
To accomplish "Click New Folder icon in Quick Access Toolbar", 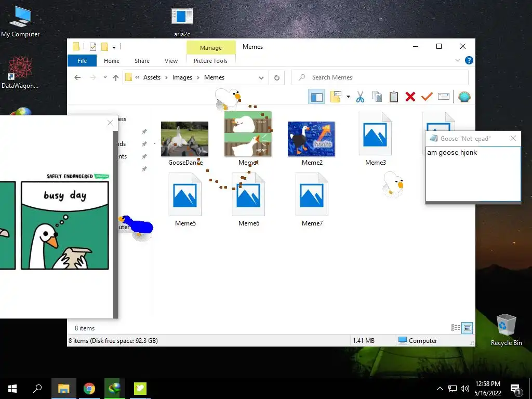I will point(104,47).
